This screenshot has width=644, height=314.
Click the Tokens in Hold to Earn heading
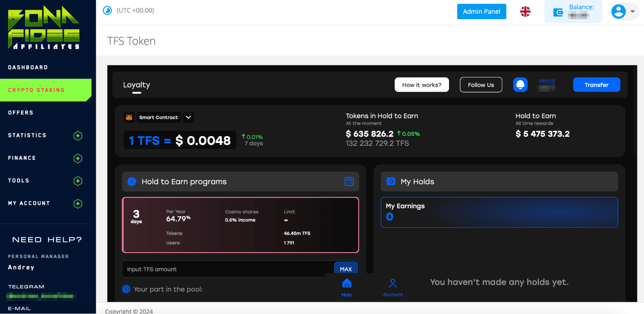[382, 116]
